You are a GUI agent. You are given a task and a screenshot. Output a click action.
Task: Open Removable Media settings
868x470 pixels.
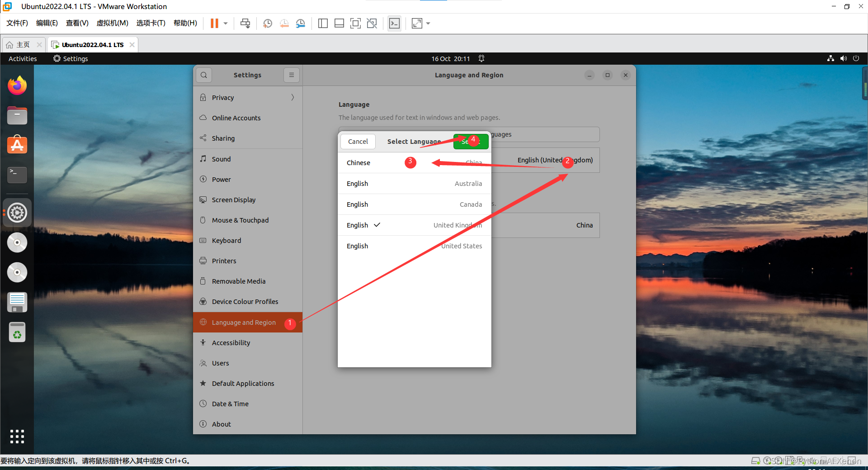pyautogui.click(x=248, y=281)
